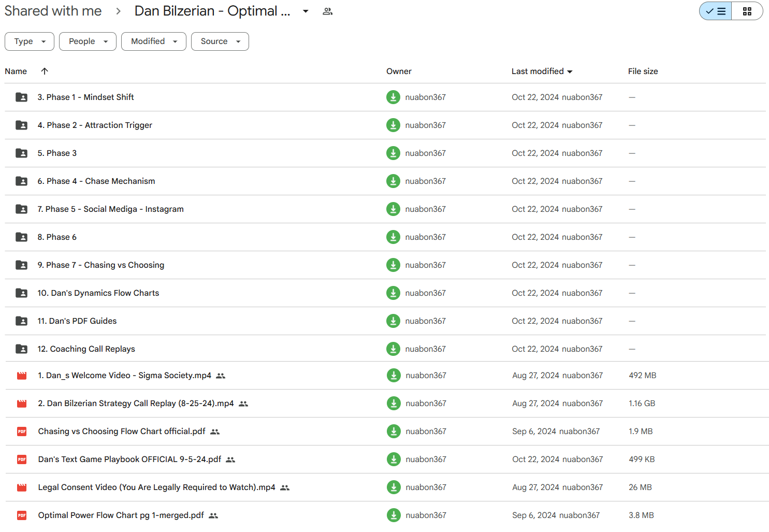Click folder icon for Phase 5 - Social Mediga

pos(22,209)
